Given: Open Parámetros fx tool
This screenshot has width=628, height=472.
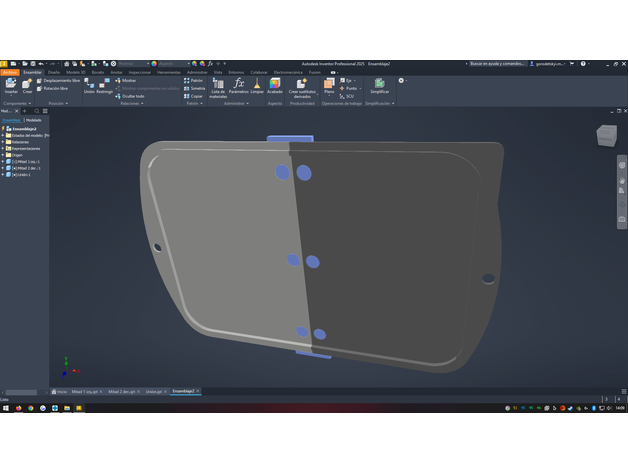Looking at the screenshot, I should (x=238, y=85).
